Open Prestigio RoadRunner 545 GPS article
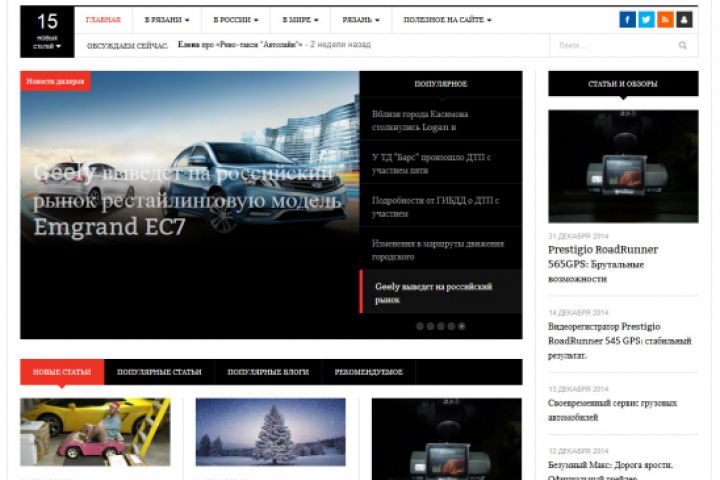This screenshot has height=480, width=720. (x=619, y=341)
